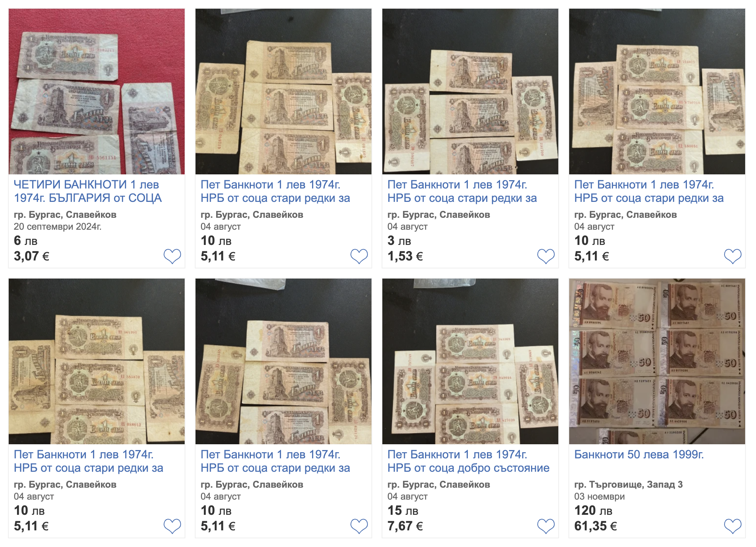
Task: Click the date 03 ноември
Action: tap(599, 496)
